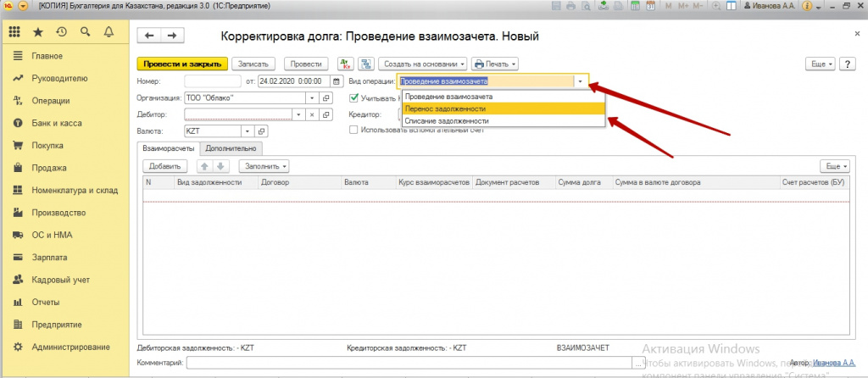Open the Еще menu above the table

coord(837,166)
